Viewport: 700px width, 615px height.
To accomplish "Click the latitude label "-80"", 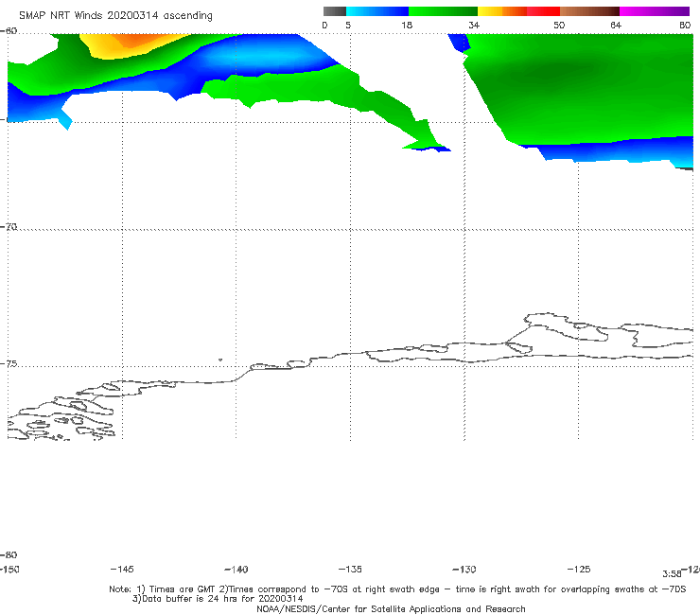I will [9, 554].
